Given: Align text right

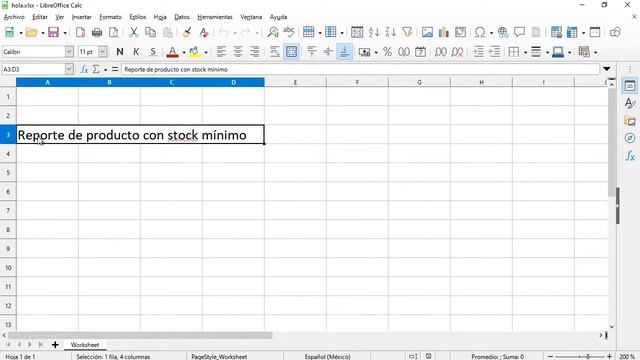Looking at the screenshot, I should pos(255,52).
